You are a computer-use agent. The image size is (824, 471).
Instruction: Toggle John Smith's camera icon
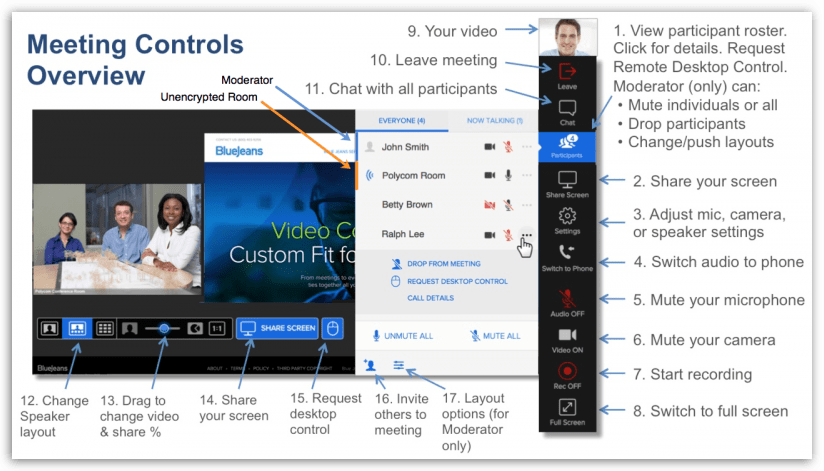click(490, 147)
